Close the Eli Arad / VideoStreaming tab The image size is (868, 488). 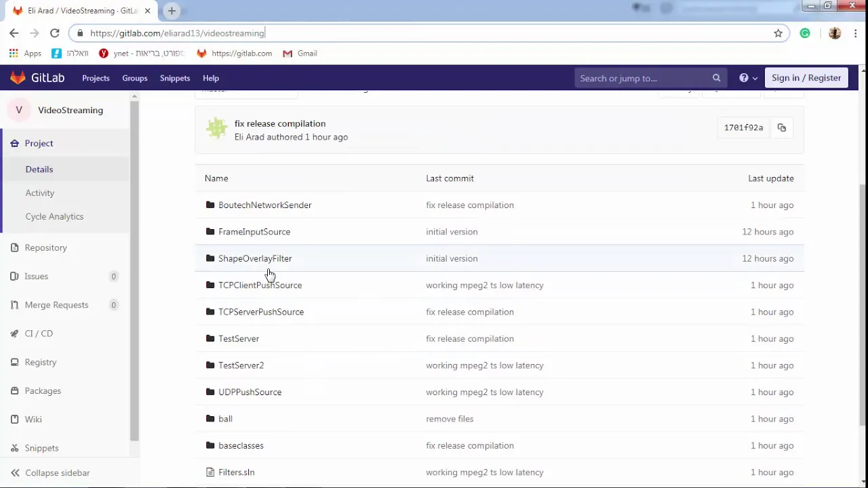(x=147, y=11)
